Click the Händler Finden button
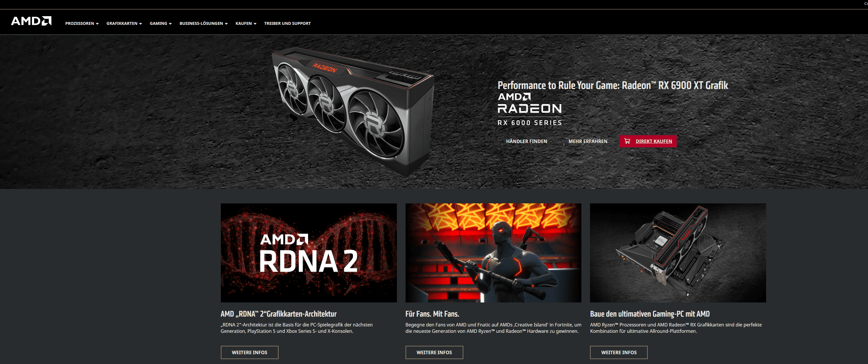This screenshot has width=868, height=364. [526, 141]
